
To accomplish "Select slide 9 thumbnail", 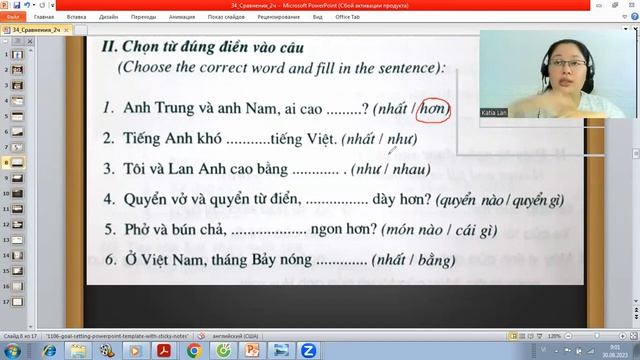I will (17, 178).
